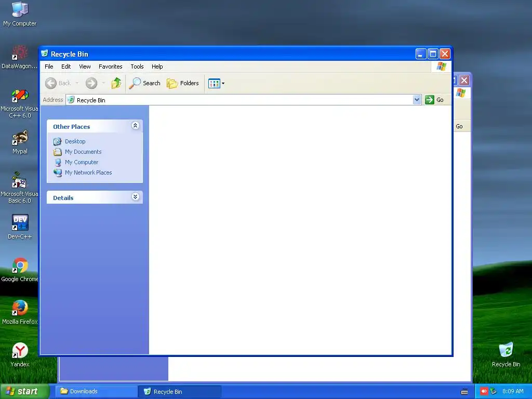Open the Forward history dropdown arrow
The height and width of the screenshot is (399, 532).
point(103,83)
